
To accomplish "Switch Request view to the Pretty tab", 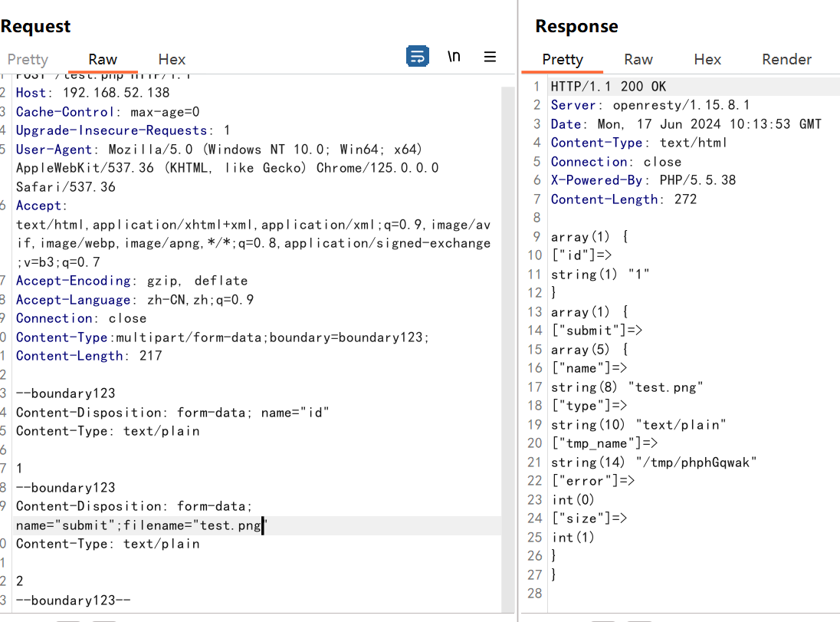I will click(28, 59).
